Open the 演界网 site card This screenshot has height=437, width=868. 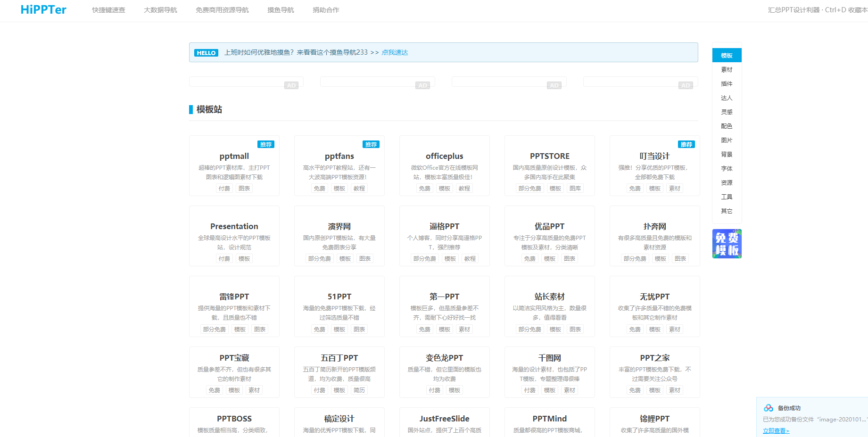pos(339,236)
